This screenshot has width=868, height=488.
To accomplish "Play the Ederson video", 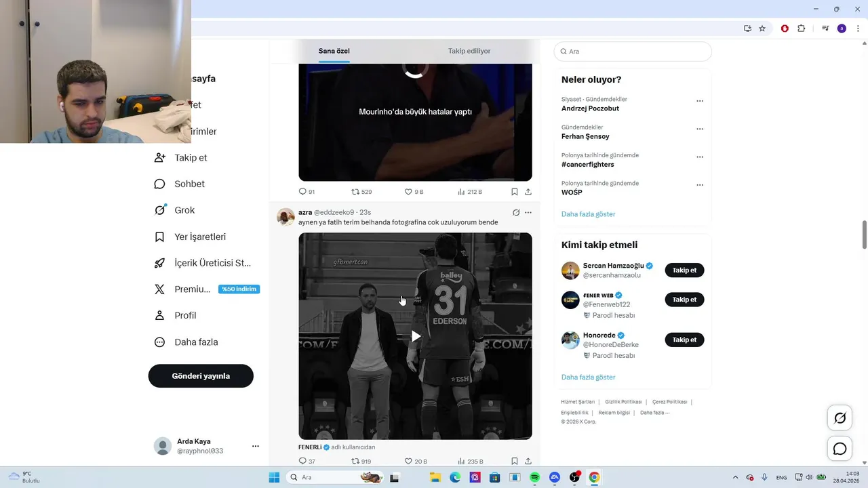I will pos(416,336).
